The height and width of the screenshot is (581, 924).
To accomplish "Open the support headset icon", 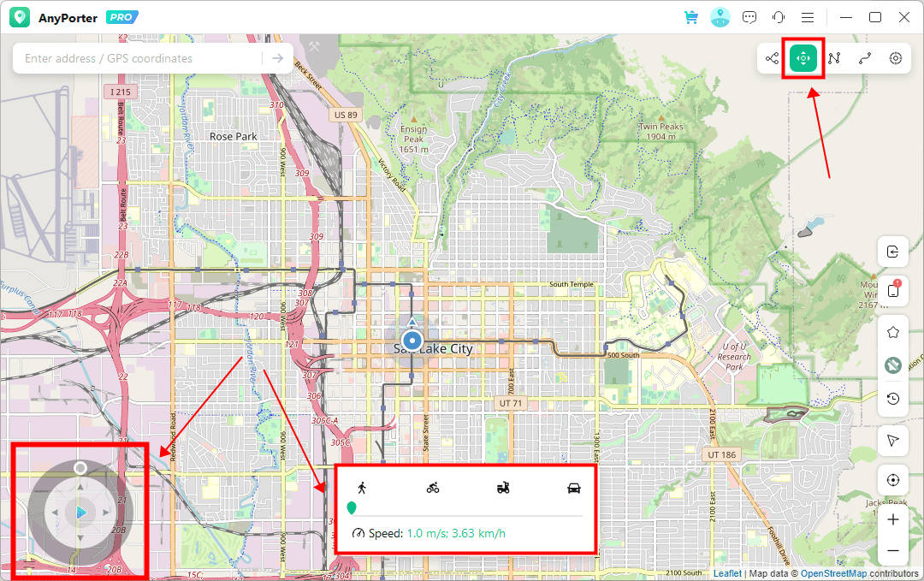I will tap(779, 17).
